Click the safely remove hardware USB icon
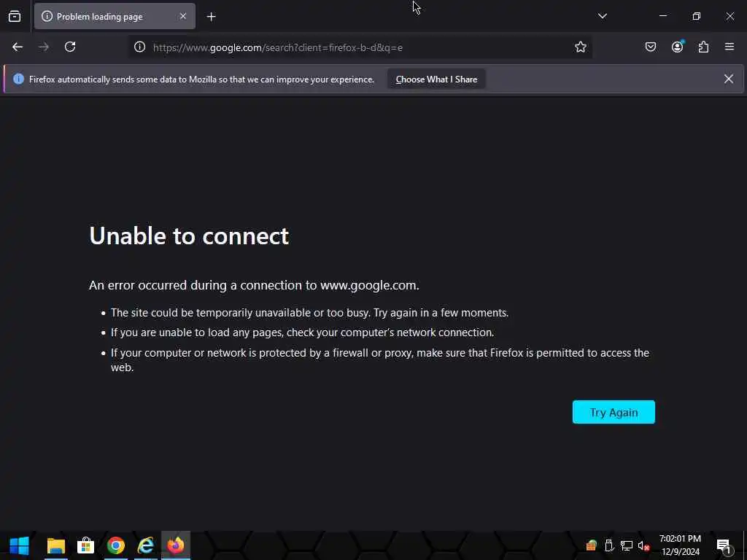 [609, 545]
